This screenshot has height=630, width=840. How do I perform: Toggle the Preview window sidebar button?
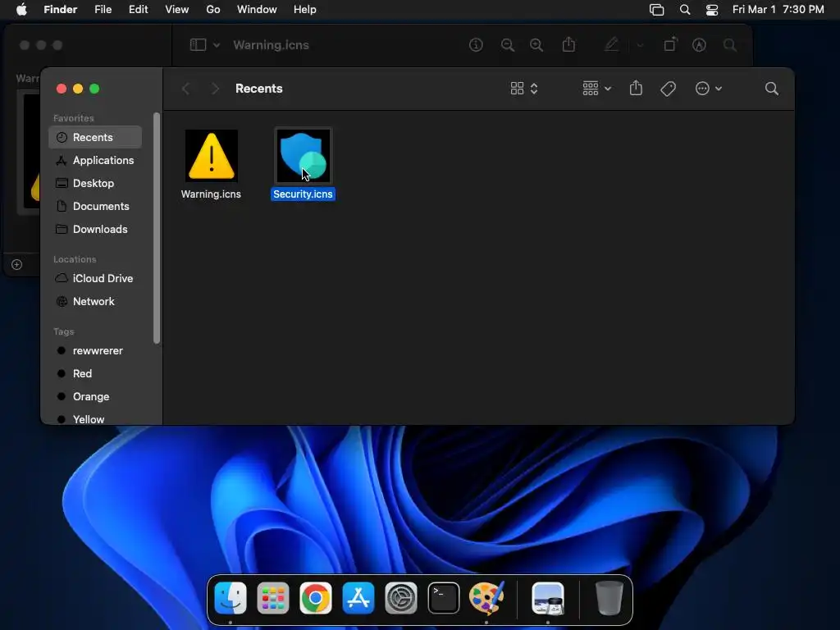(x=198, y=45)
